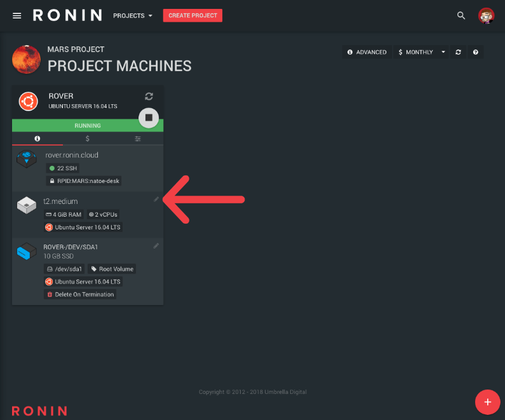The width and height of the screenshot is (505, 420).
Task: Click Ubuntu Server chip under volume
Action: click(x=83, y=281)
